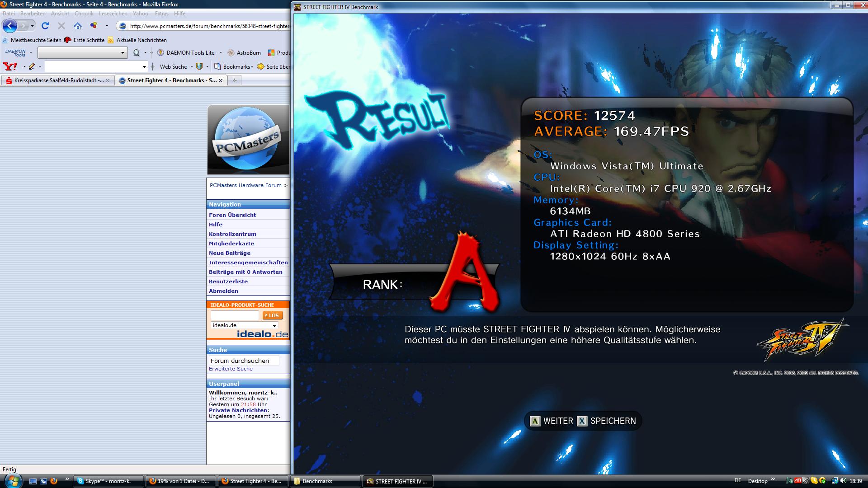
Task: Open the Yahoo! toolbar logo
Action: click(x=9, y=66)
